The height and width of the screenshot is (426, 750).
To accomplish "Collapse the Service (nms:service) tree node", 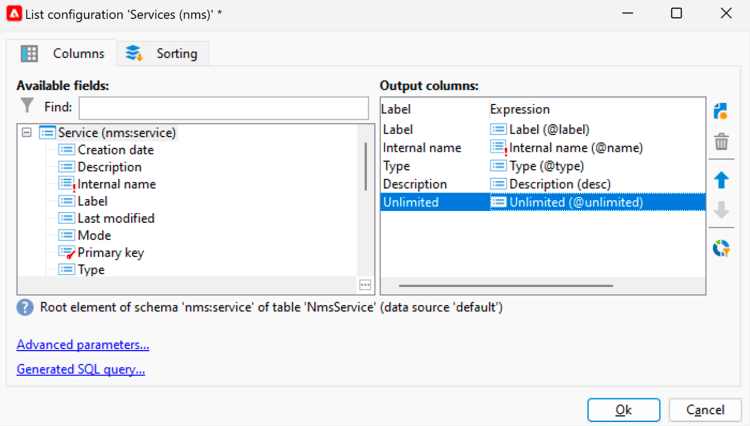I will 26,133.
